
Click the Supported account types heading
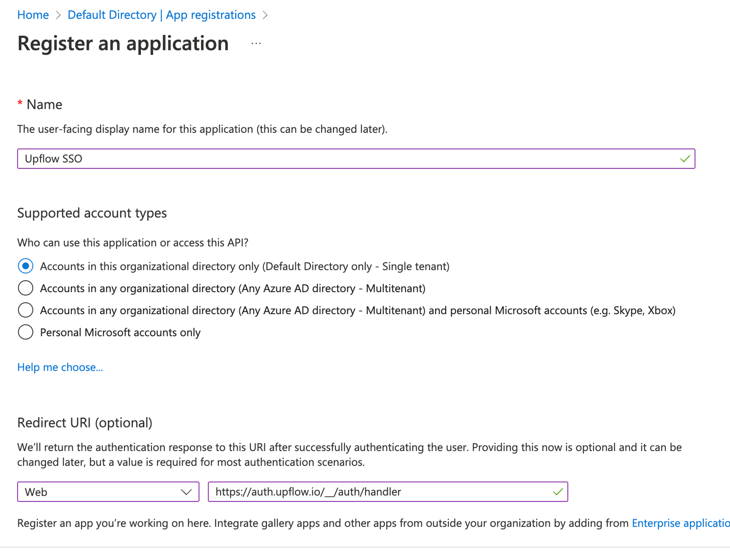(92, 213)
